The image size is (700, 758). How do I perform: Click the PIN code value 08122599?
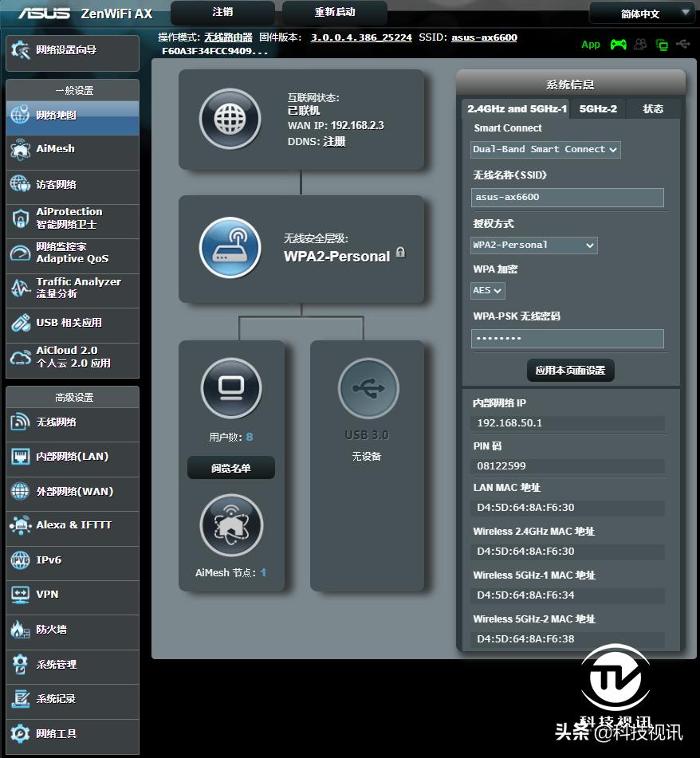[501, 466]
